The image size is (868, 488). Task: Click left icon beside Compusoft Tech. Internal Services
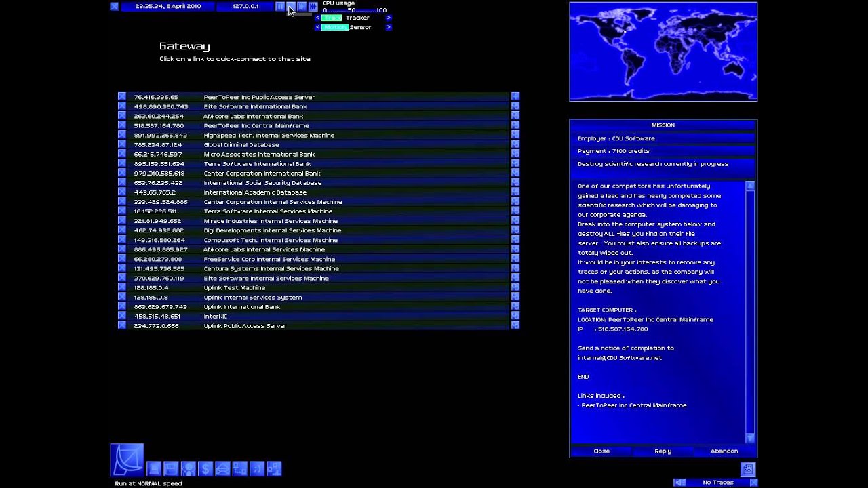pos(122,240)
